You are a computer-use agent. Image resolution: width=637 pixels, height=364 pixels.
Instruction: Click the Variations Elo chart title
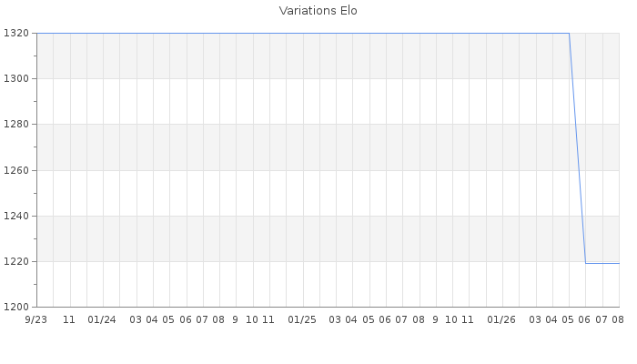pyautogui.click(x=318, y=11)
